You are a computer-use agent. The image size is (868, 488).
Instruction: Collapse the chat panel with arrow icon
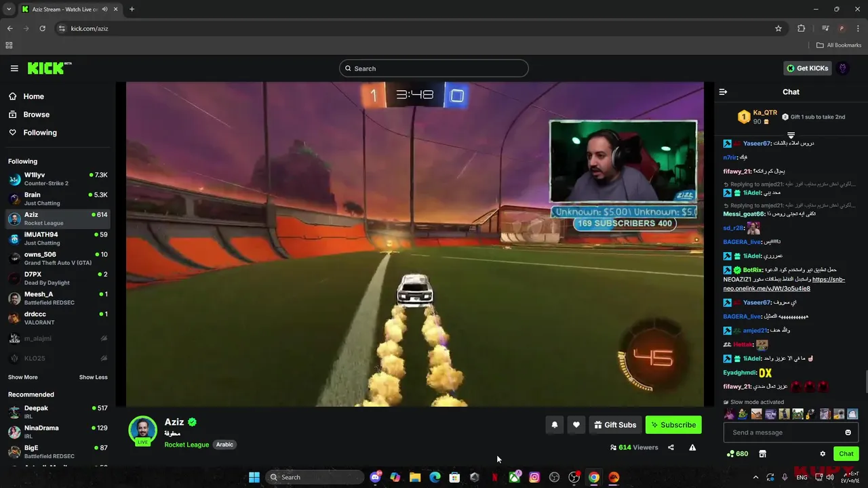click(x=723, y=92)
